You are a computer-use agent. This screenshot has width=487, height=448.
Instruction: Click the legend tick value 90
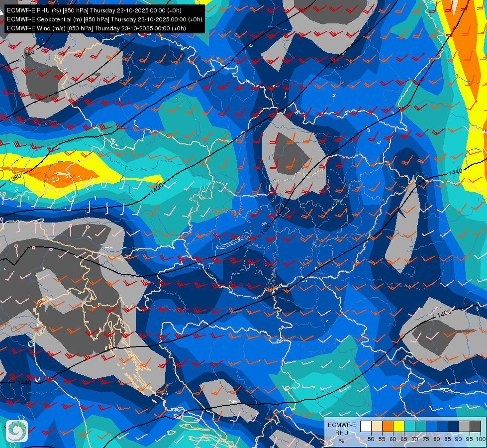pyautogui.click(x=459, y=439)
